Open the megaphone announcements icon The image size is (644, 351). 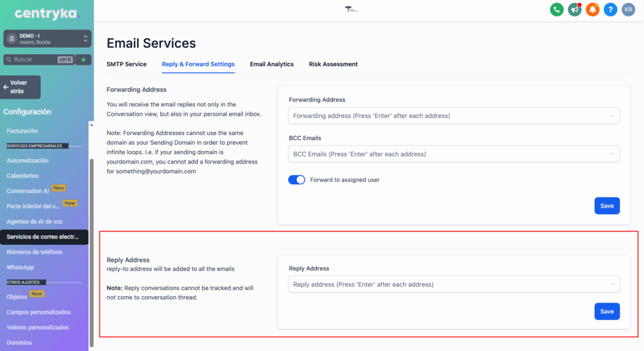click(x=574, y=9)
